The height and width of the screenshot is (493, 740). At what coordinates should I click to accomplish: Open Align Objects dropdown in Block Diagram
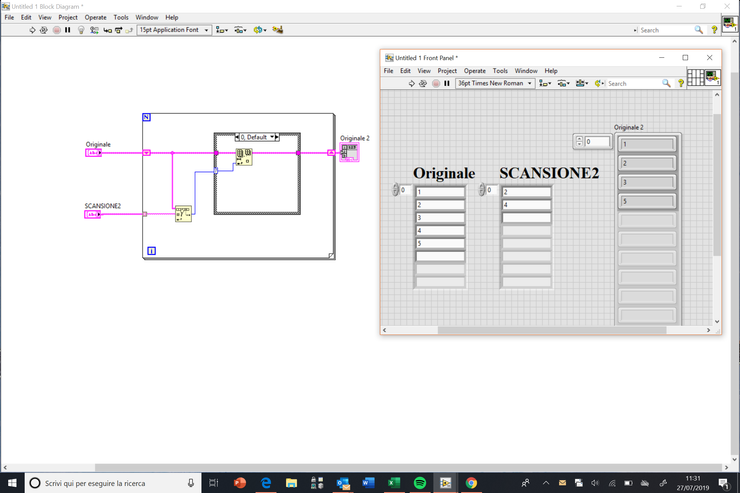click(x=221, y=30)
